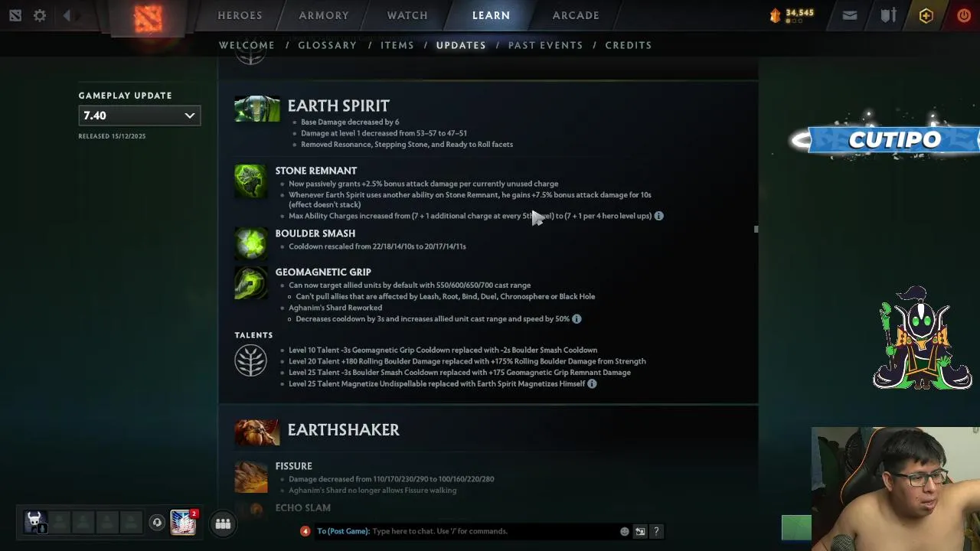Open the Gameplay Update 7.40 dropdown

click(x=139, y=116)
